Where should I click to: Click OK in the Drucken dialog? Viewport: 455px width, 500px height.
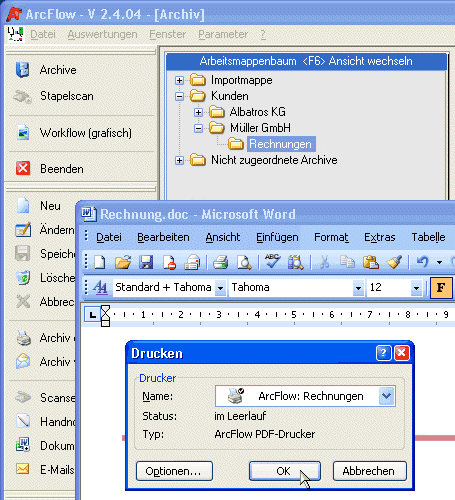(x=285, y=471)
